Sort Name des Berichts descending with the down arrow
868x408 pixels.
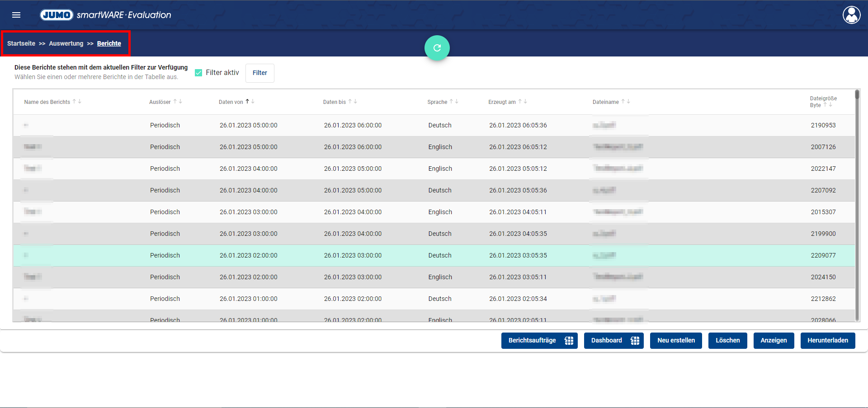(80, 102)
